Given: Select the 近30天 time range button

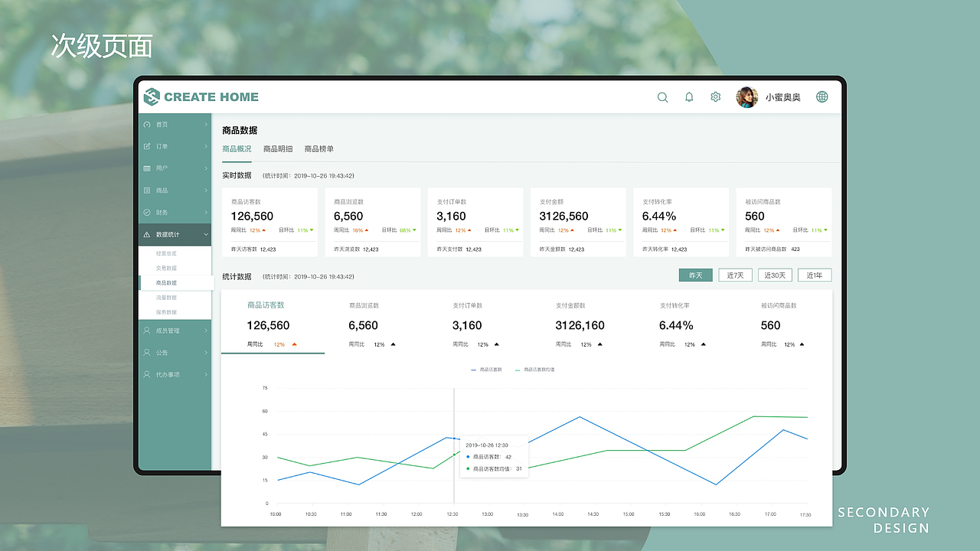Looking at the screenshot, I should point(775,275).
